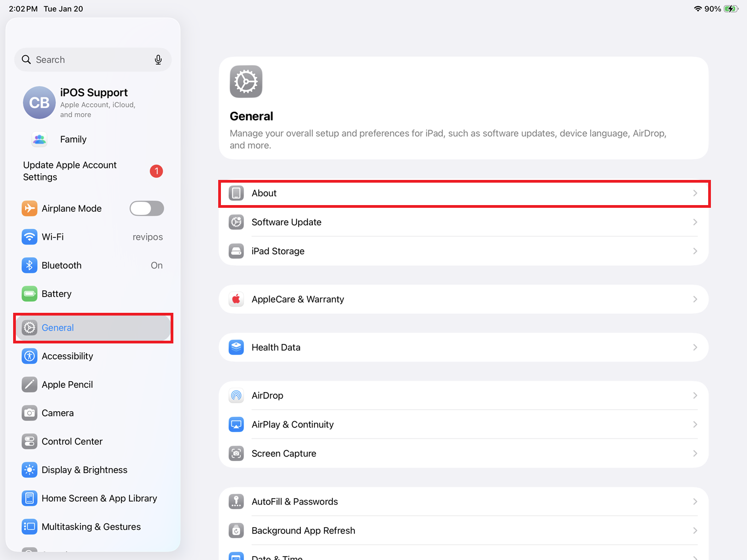
Task: Tap the 2:02 PM clock
Action: (x=23, y=9)
